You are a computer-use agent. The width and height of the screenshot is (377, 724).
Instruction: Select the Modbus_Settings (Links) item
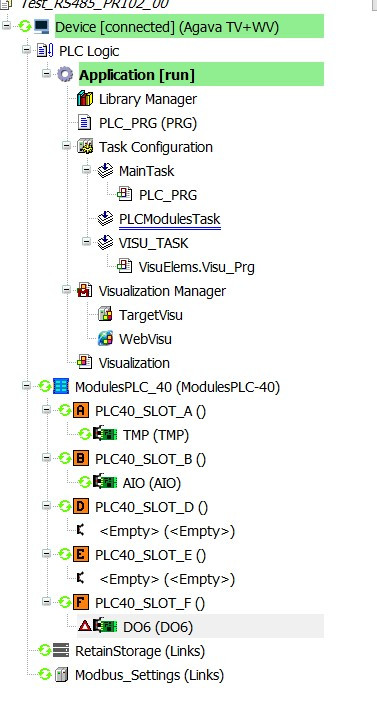[149, 675]
